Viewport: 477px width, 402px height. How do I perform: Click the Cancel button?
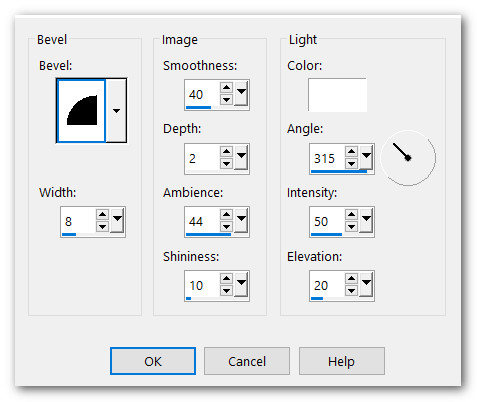coord(247,361)
